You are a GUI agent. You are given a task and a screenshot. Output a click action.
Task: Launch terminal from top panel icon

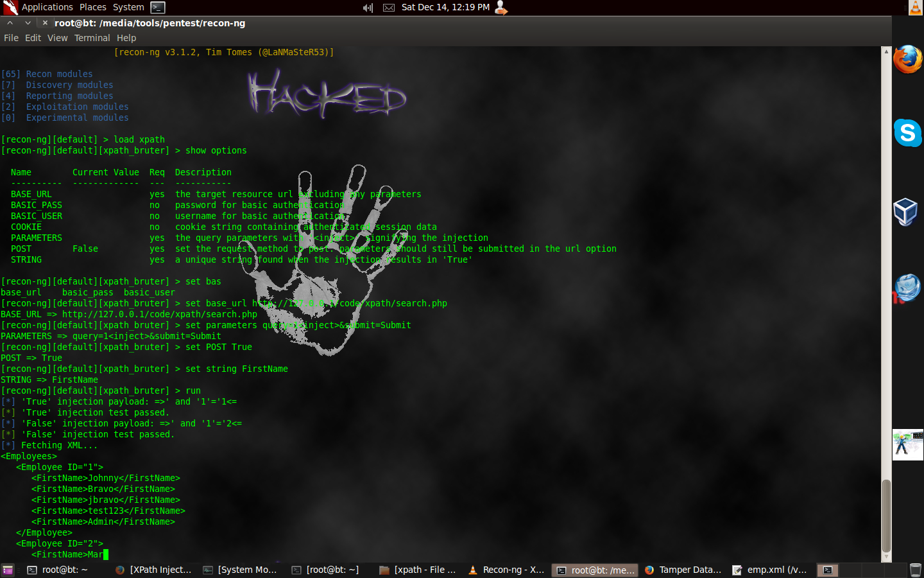pos(158,8)
